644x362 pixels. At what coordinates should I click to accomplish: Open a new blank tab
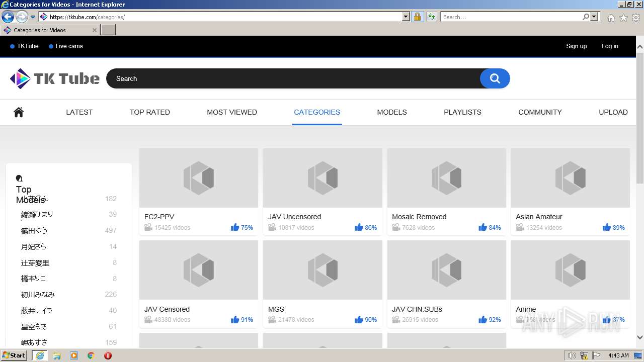(108, 30)
